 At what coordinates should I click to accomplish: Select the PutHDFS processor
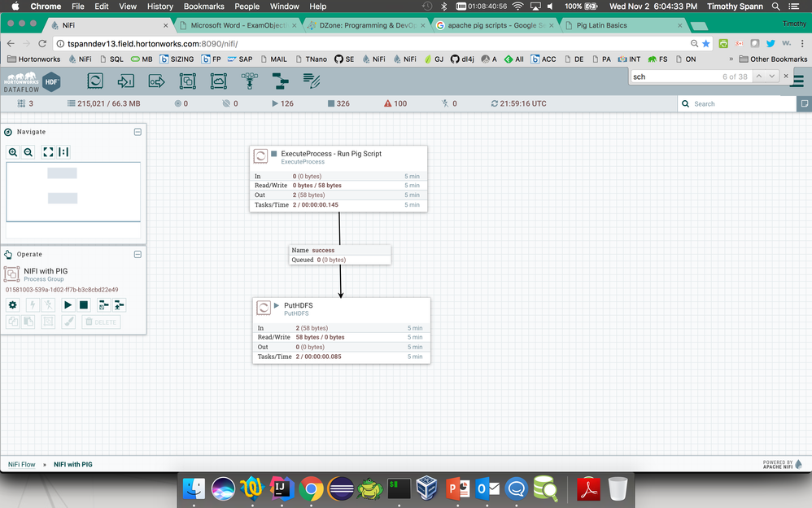pos(341,331)
